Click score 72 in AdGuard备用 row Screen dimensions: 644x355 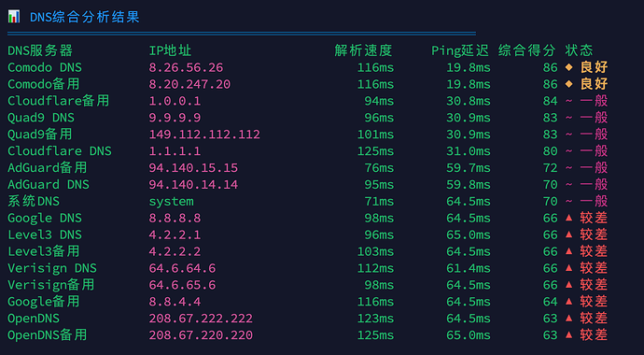[551, 167]
